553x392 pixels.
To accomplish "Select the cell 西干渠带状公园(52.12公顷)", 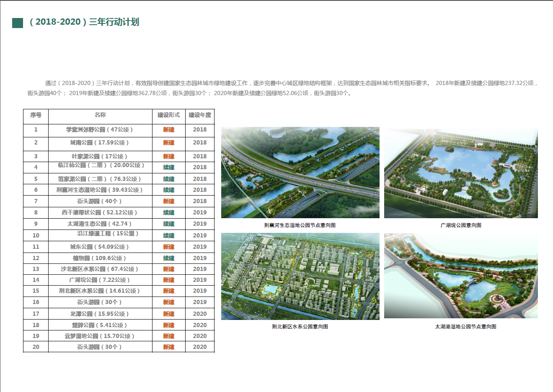I will point(100,213).
